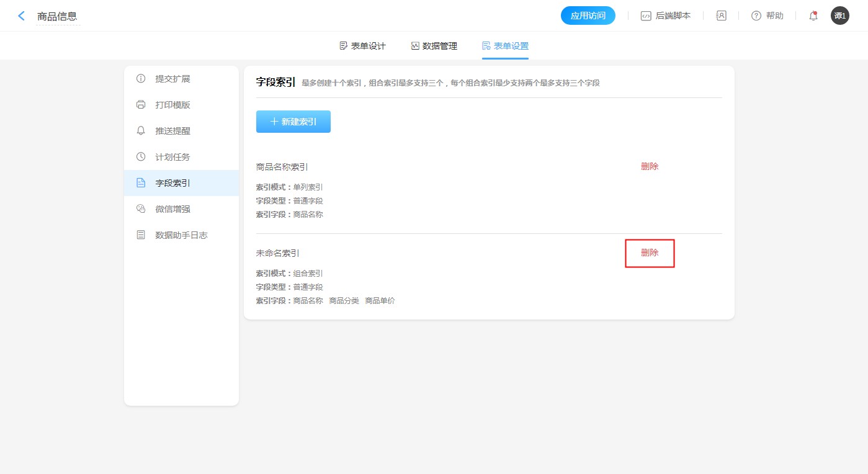The width and height of the screenshot is (868, 474).
Task: Switch to the 表单设计 tab
Action: (363, 46)
